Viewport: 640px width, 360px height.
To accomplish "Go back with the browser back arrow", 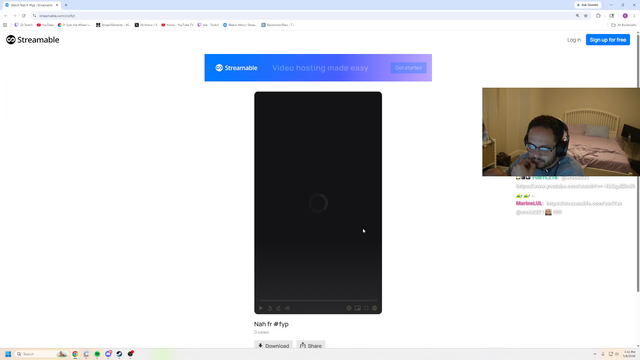I will 6,16.
